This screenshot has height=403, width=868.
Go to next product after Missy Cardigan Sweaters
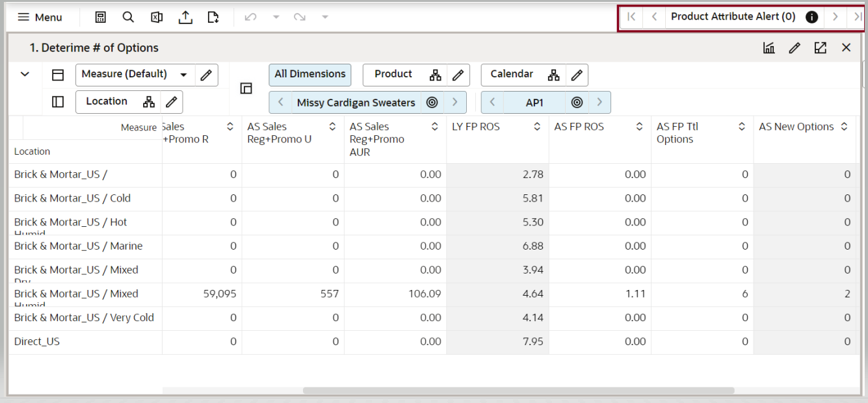455,103
